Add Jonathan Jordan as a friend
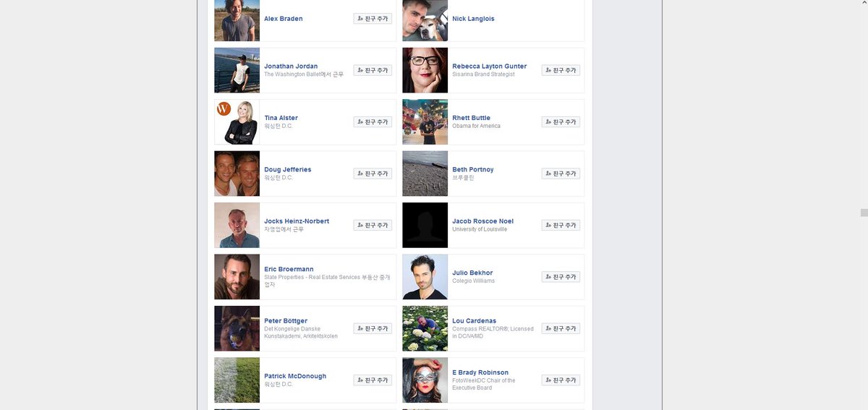This screenshot has height=410, width=868. click(373, 70)
